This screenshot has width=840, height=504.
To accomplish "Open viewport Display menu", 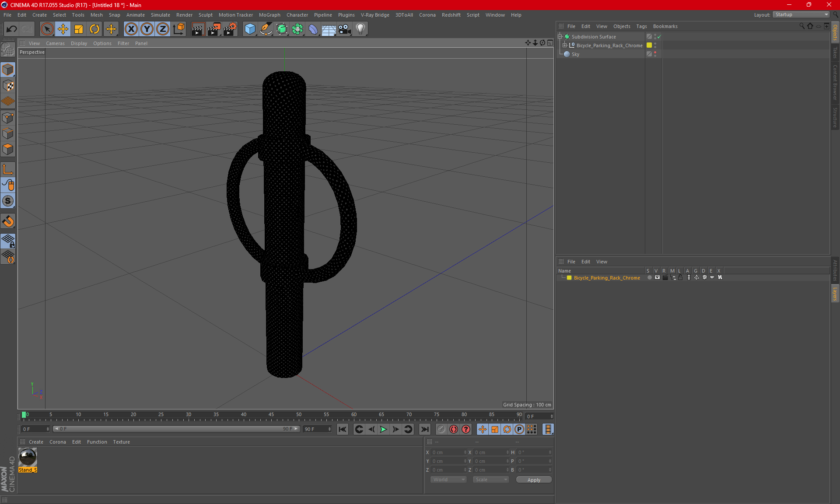I will tap(79, 43).
